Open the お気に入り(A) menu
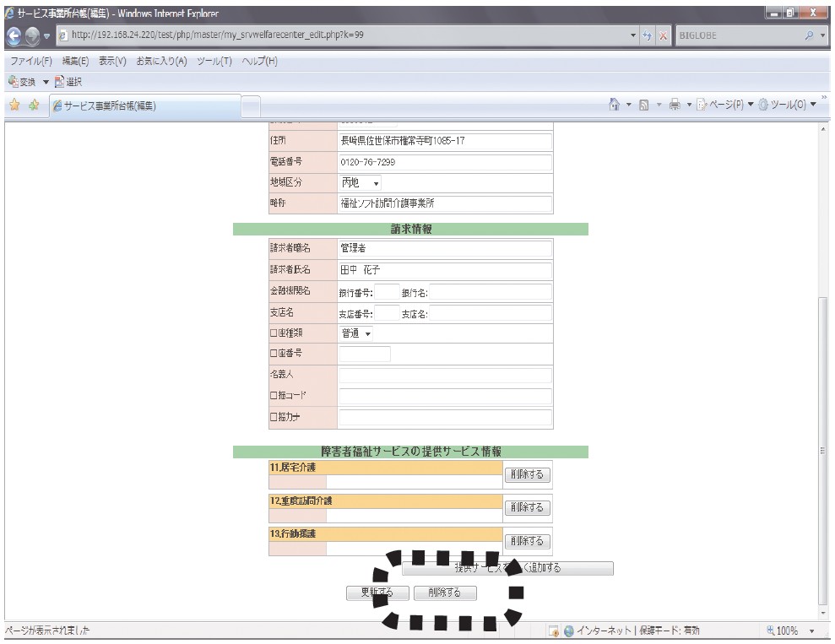 click(161, 61)
